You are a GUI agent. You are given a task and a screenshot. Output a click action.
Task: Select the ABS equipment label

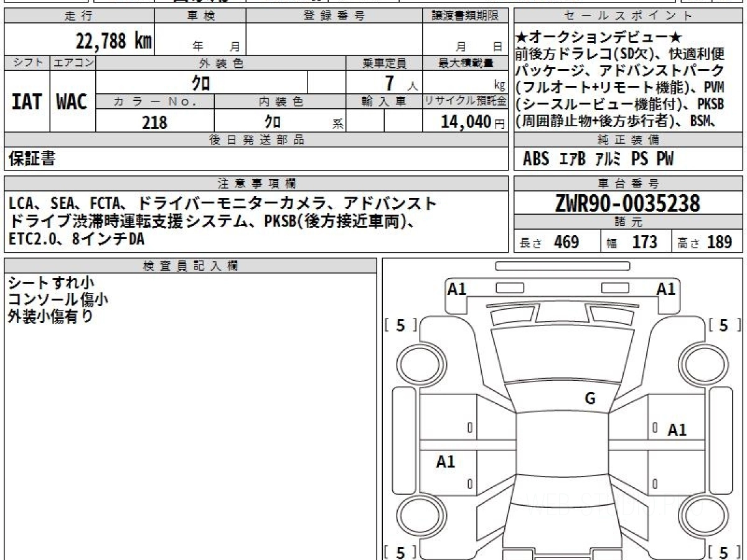click(x=536, y=159)
